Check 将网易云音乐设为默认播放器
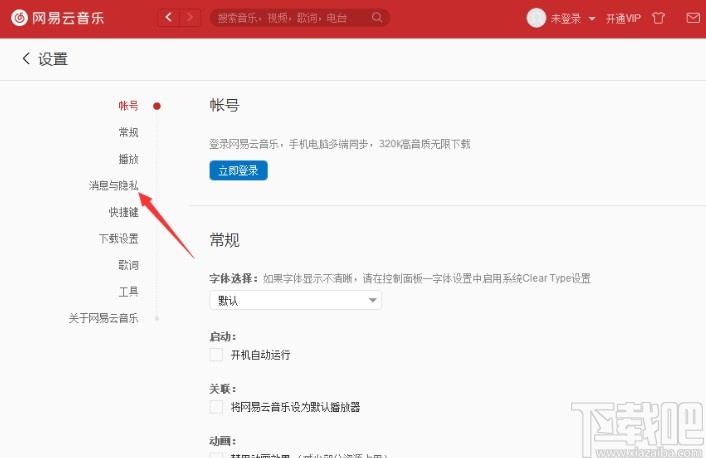 216,407
